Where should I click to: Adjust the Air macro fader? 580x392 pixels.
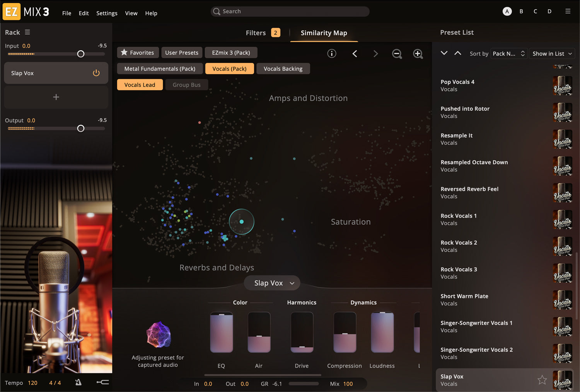[x=259, y=333]
